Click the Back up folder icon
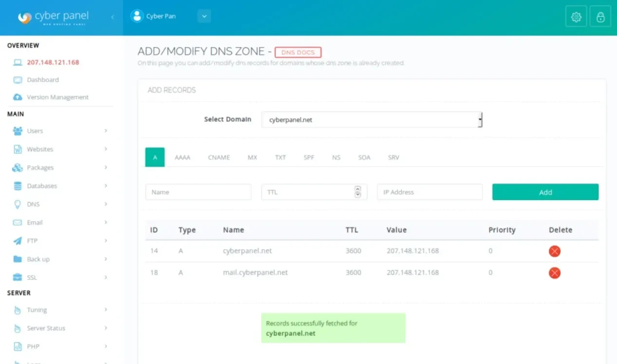This screenshot has width=617, height=364. [x=18, y=259]
